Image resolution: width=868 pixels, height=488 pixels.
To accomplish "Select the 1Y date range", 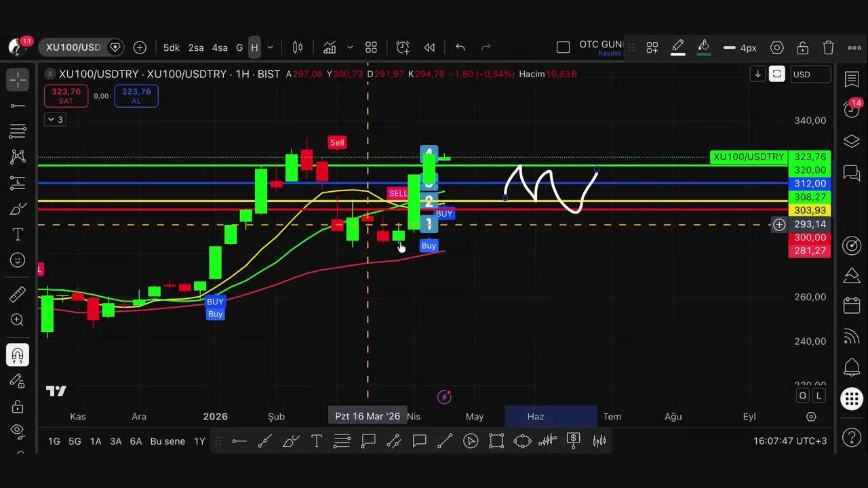I will click(x=199, y=441).
